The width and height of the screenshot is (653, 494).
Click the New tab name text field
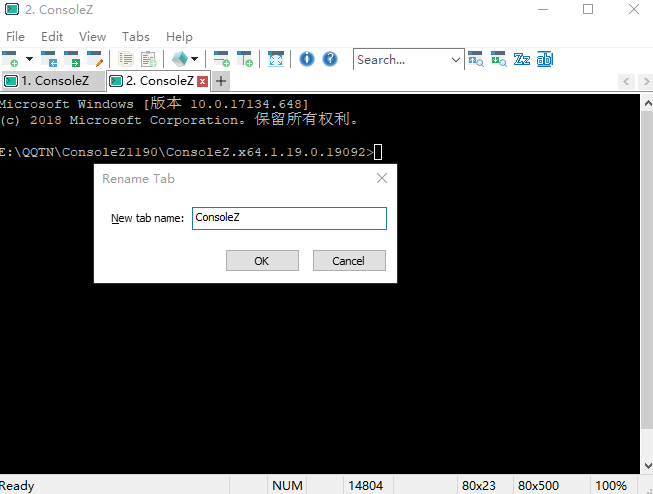(x=289, y=218)
